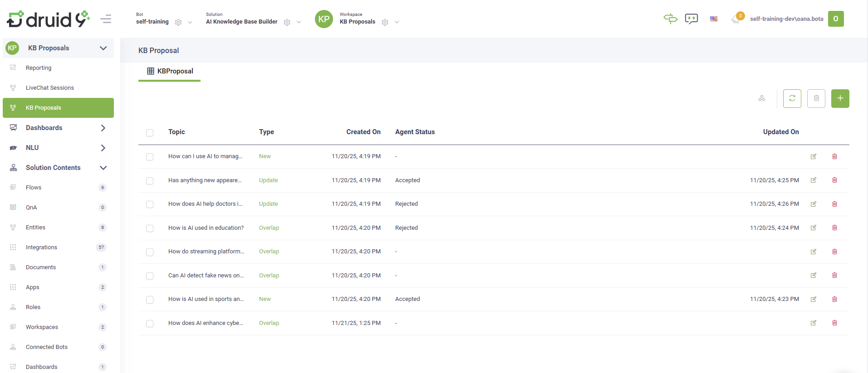Change language via the US flag icon
The image size is (868, 373).
tap(714, 19)
